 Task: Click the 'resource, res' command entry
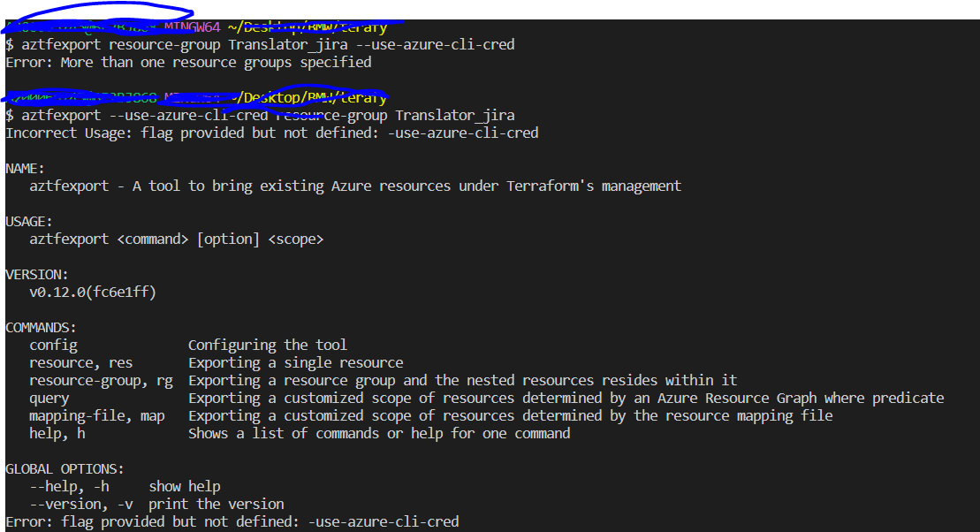coord(84,362)
